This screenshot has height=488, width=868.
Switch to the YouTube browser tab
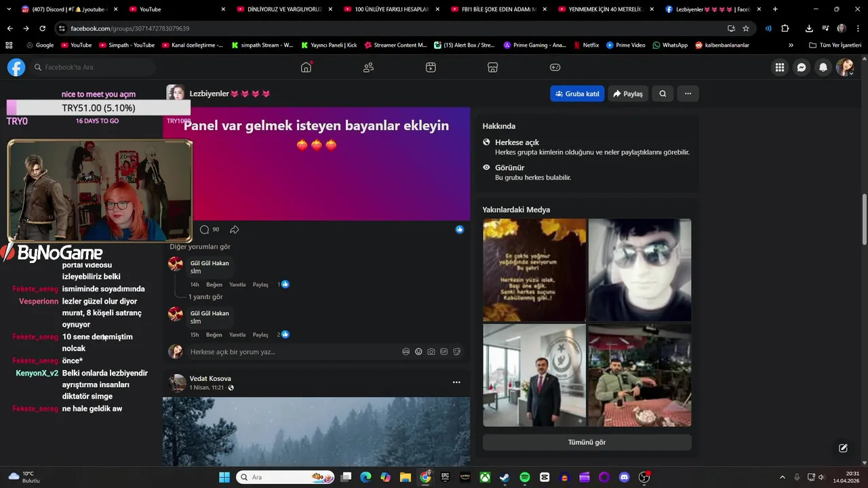coord(177,9)
